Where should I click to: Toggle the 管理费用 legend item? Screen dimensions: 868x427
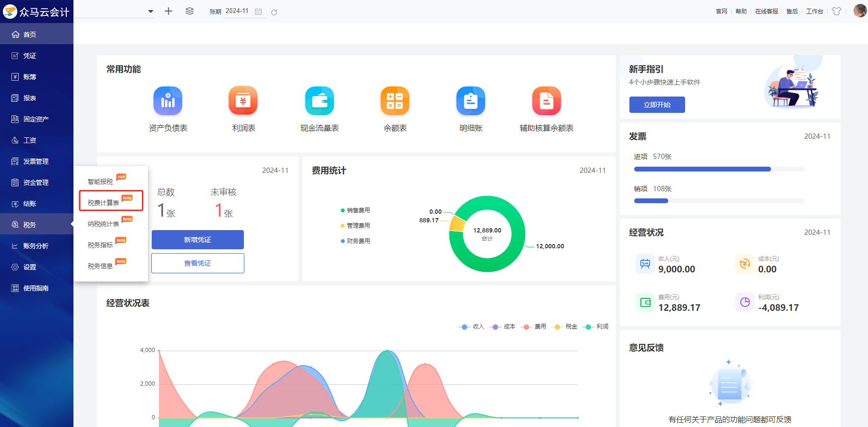[355, 226]
